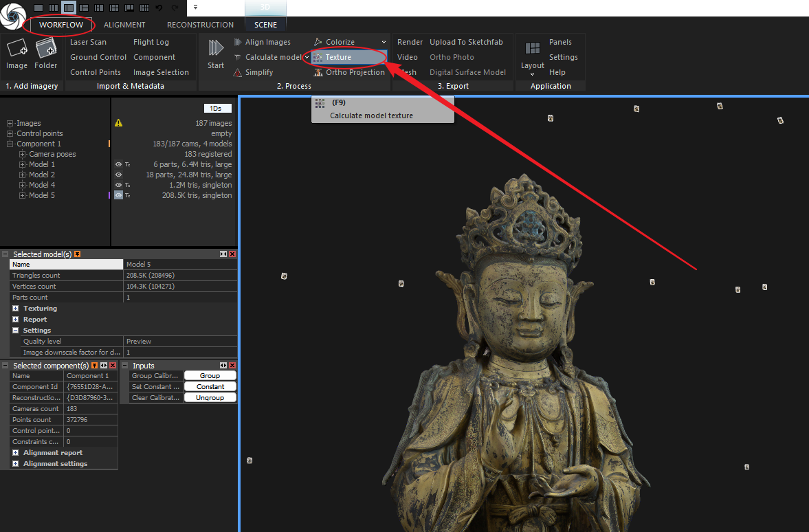Open the RECONSTRUCTION ribbon tab
Viewport: 809px width, 532px height.
point(200,25)
